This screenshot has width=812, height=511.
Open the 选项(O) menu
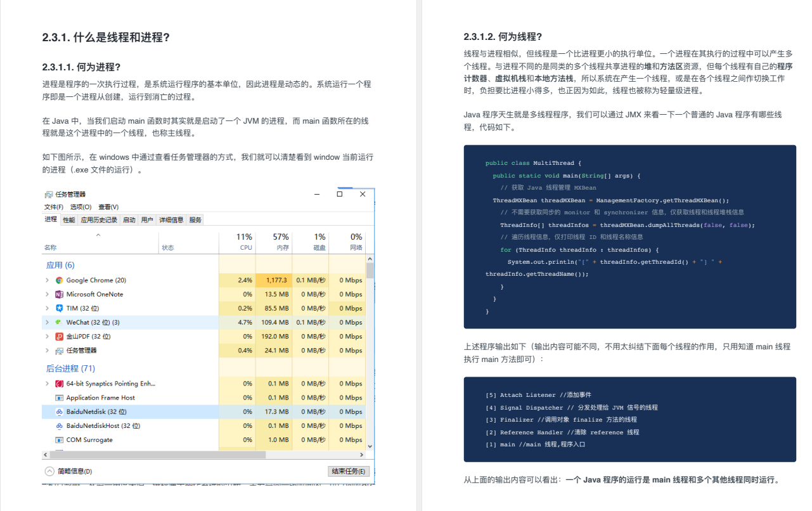pos(81,207)
